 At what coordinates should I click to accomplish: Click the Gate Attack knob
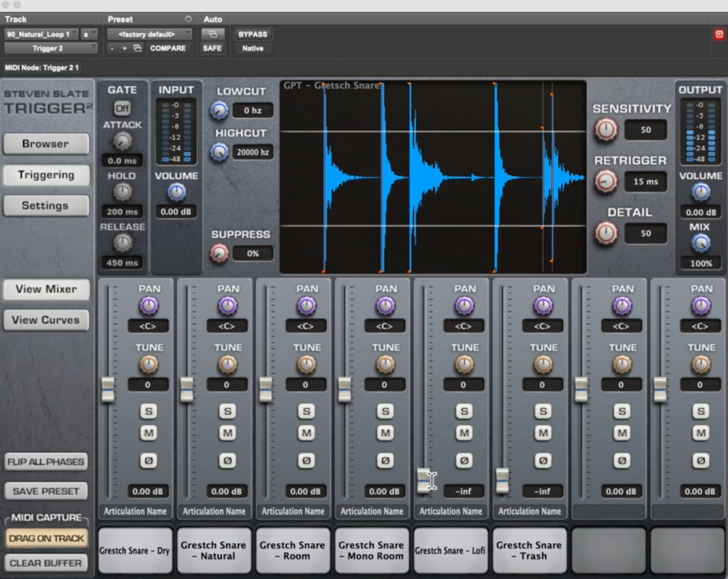point(122,142)
